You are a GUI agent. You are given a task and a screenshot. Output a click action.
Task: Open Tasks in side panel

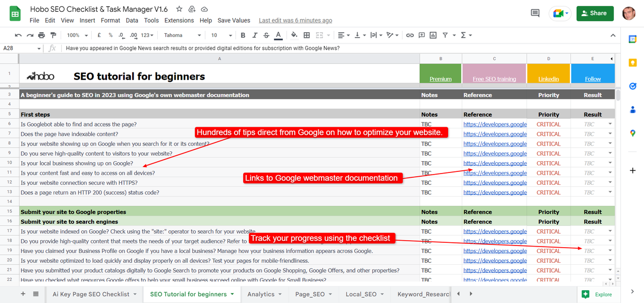(633, 86)
